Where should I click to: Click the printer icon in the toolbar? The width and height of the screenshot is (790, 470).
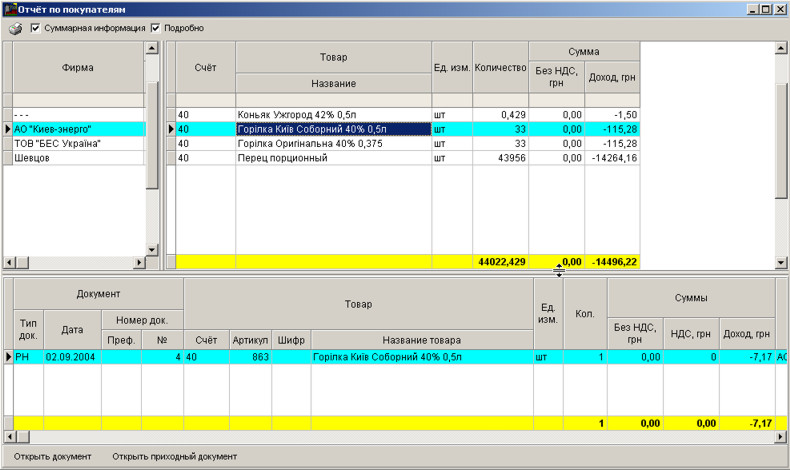[x=15, y=29]
